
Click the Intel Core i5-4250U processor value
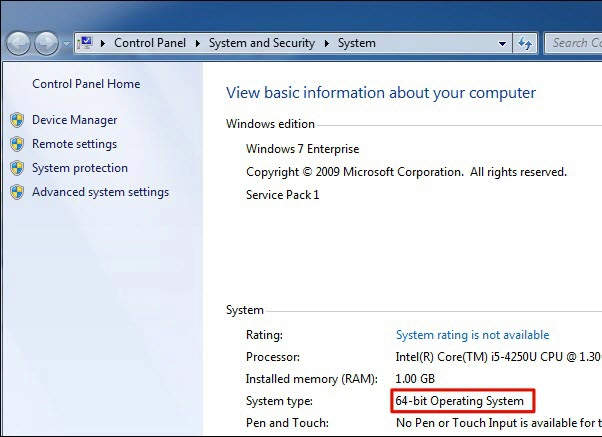498,357
